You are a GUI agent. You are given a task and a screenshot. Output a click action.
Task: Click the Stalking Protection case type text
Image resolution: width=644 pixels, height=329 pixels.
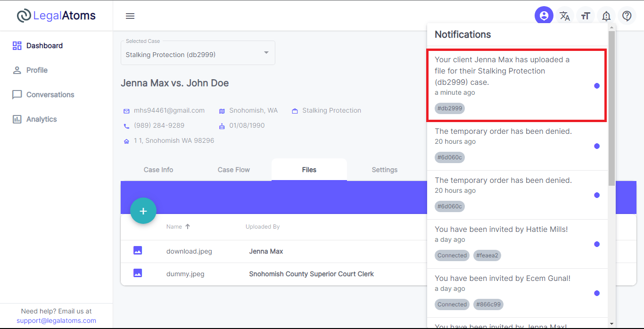pyautogui.click(x=332, y=111)
